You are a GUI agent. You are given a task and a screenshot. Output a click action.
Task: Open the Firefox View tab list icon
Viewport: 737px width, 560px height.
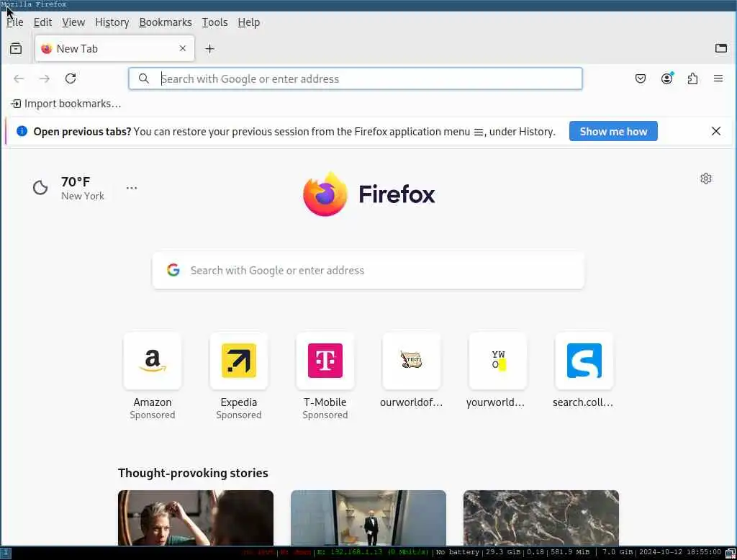[x=16, y=48]
